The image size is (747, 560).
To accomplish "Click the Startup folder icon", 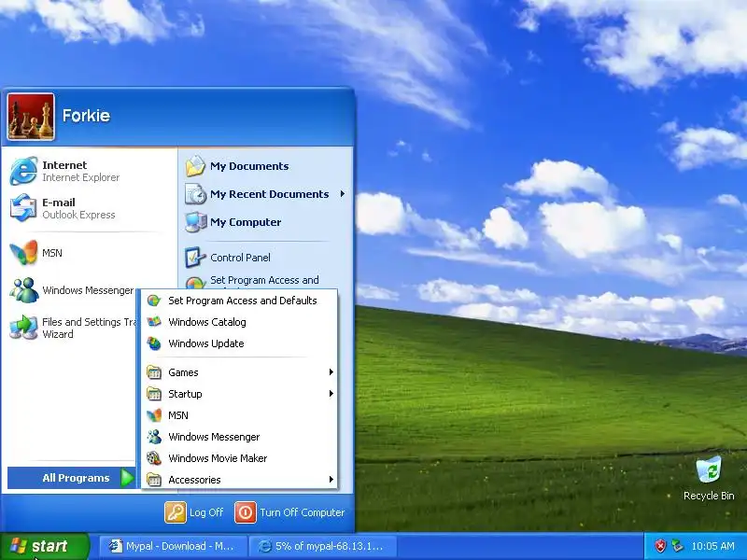I will pyautogui.click(x=154, y=394).
